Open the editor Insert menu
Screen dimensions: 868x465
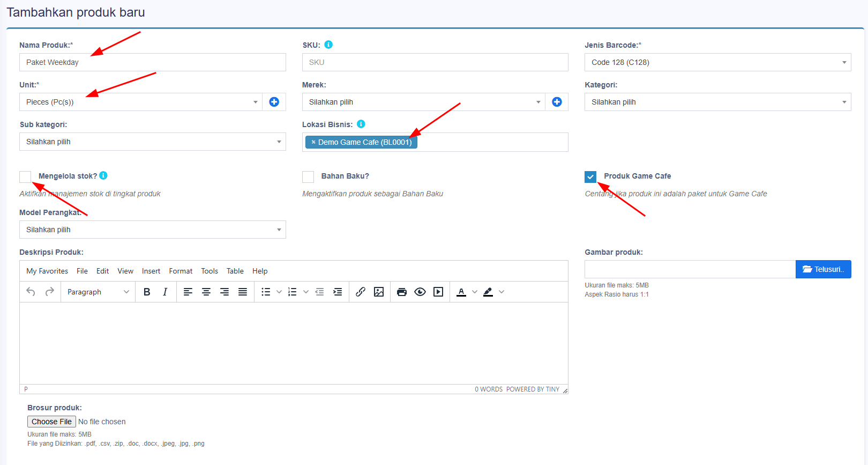point(151,271)
